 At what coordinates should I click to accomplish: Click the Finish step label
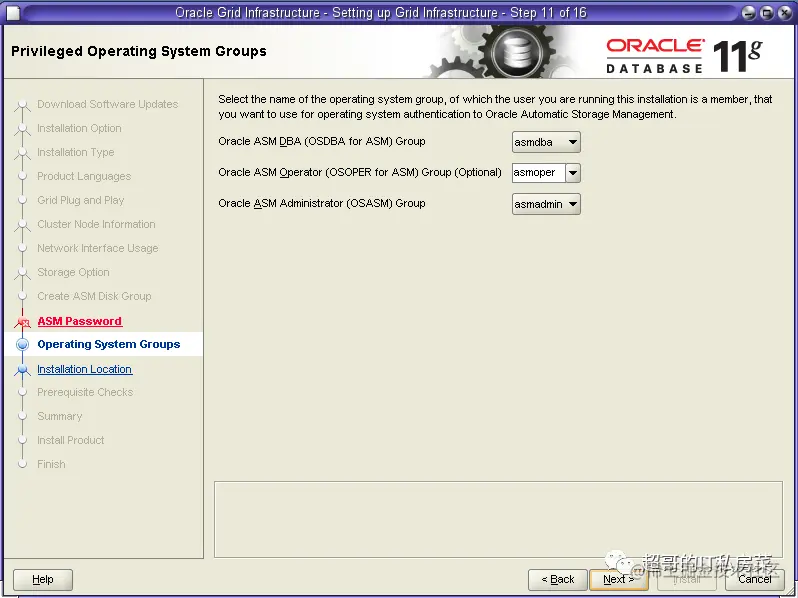click(x=51, y=464)
